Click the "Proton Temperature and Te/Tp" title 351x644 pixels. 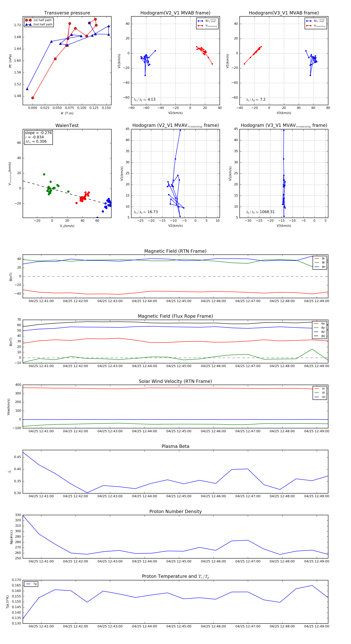(175, 576)
